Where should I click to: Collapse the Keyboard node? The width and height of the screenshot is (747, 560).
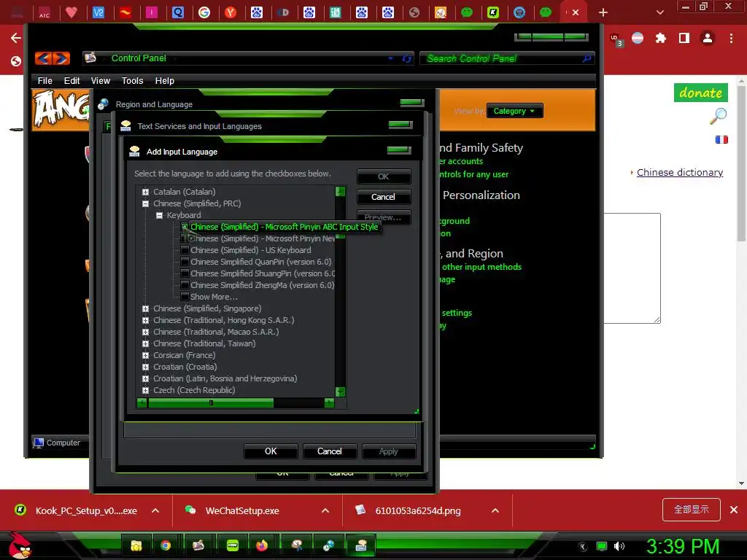coord(160,215)
